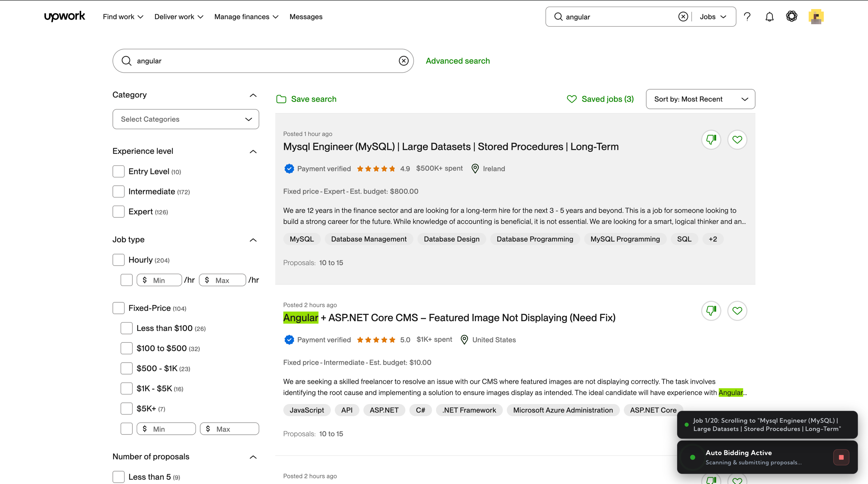The image size is (868, 484).
Task: Open the Manage finances menu
Action: click(246, 17)
